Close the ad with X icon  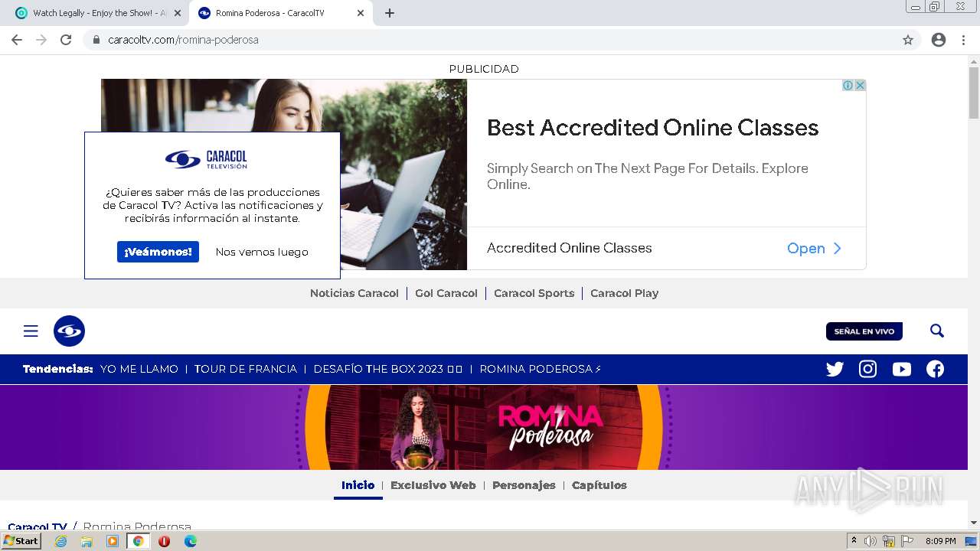(860, 85)
